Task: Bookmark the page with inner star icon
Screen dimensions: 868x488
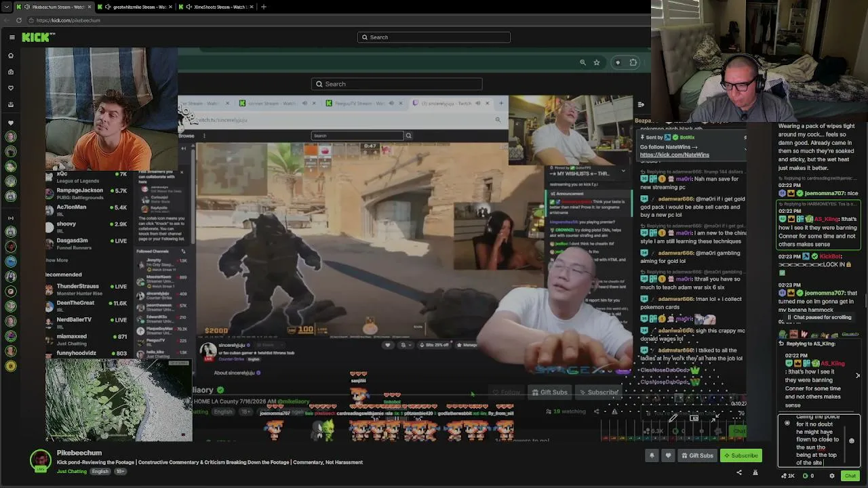Action: (x=597, y=62)
